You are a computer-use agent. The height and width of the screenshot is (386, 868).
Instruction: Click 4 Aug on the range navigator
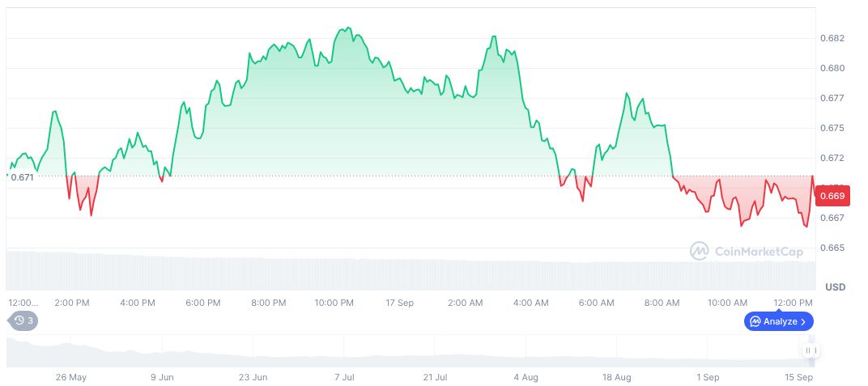(x=525, y=377)
